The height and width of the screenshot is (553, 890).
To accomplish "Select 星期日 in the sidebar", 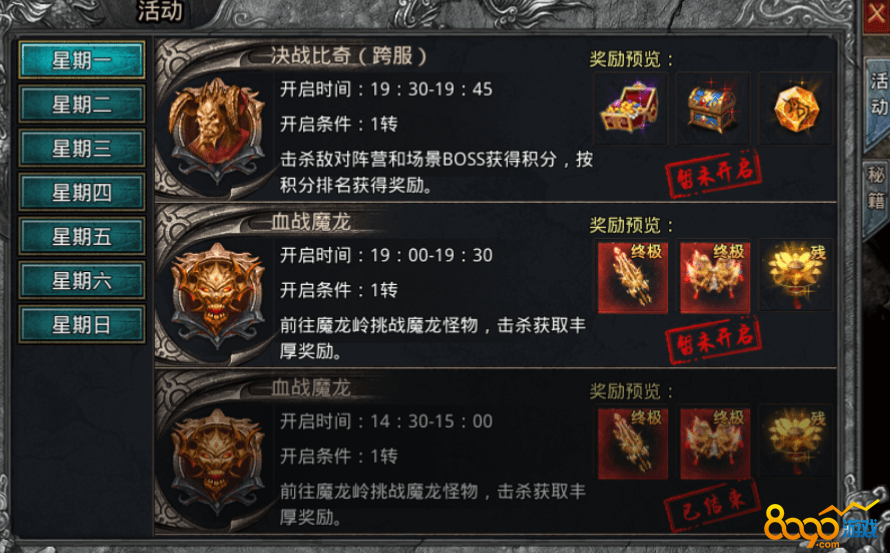I will coord(82,325).
